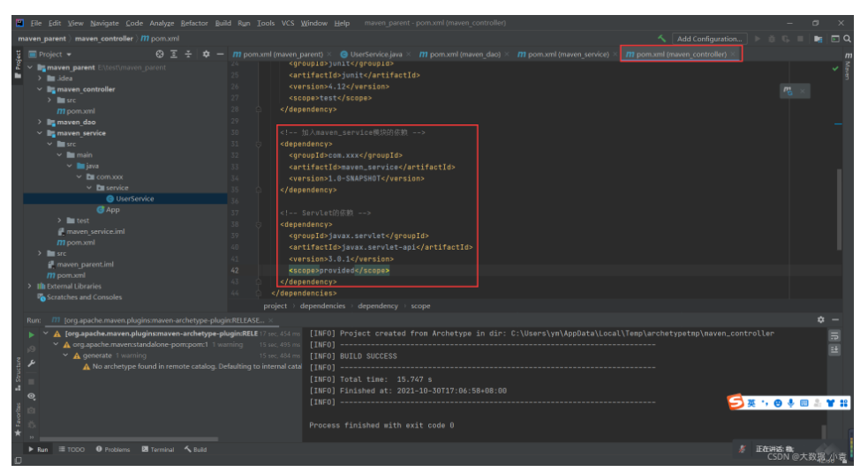
Task: Expand the maven_dao module node
Action: (40, 123)
